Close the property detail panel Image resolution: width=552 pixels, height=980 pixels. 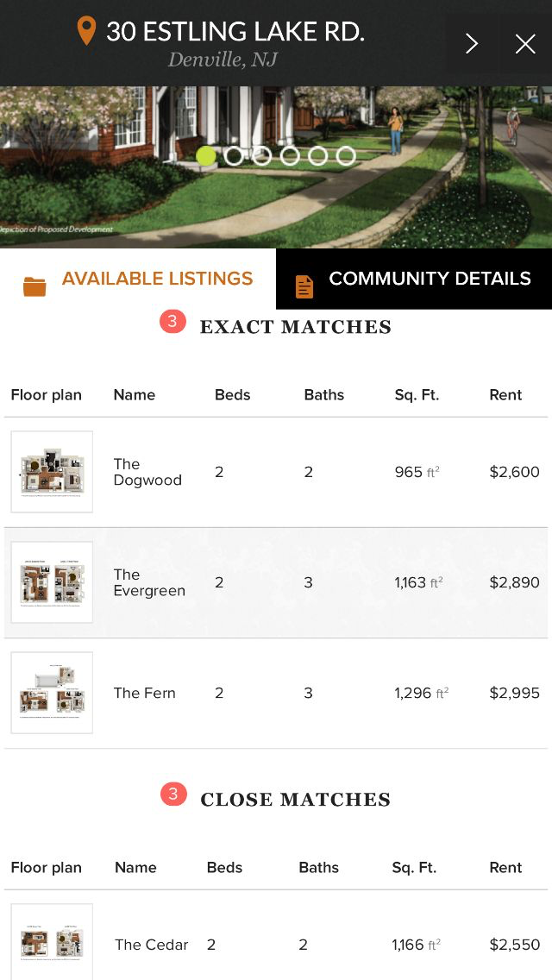click(525, 44)
